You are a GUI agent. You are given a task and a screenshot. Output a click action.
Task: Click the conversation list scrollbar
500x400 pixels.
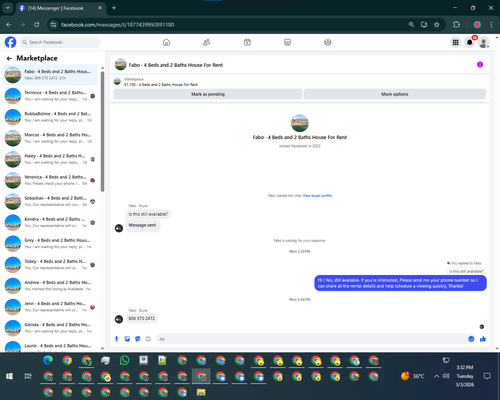click(x=102, y=132)
